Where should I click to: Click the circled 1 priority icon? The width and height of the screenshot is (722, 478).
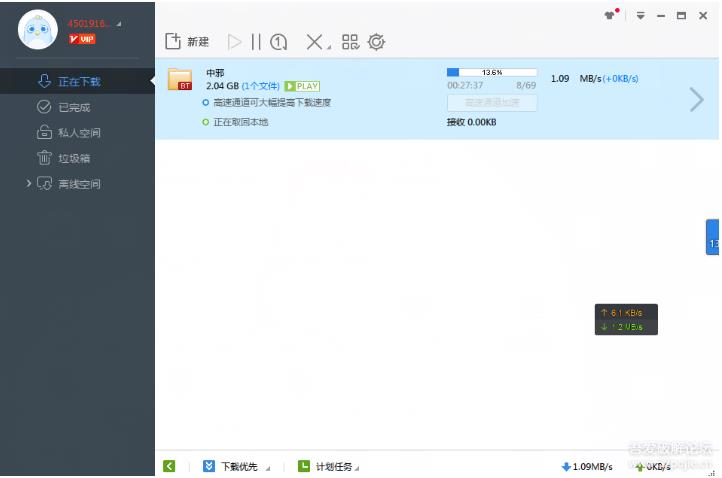pyautogui.click(x=279, y=42)
